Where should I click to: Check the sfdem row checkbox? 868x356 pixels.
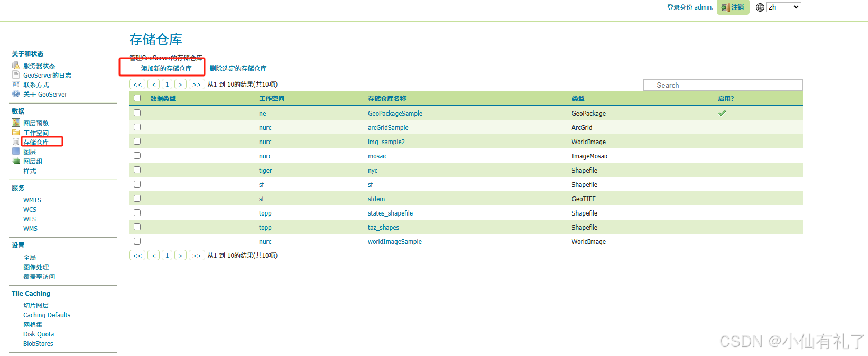(x=137, y=199)
